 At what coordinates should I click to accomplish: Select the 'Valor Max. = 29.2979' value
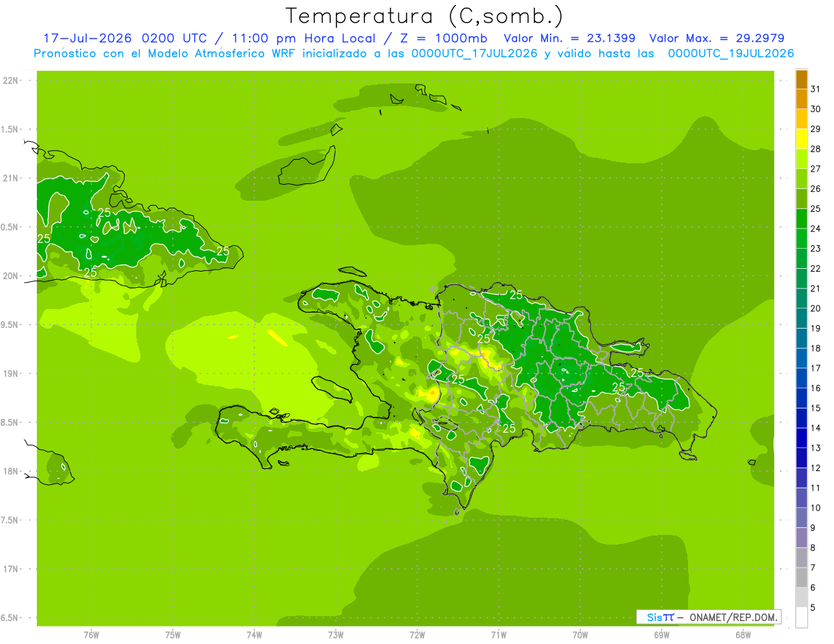(717, 39)
